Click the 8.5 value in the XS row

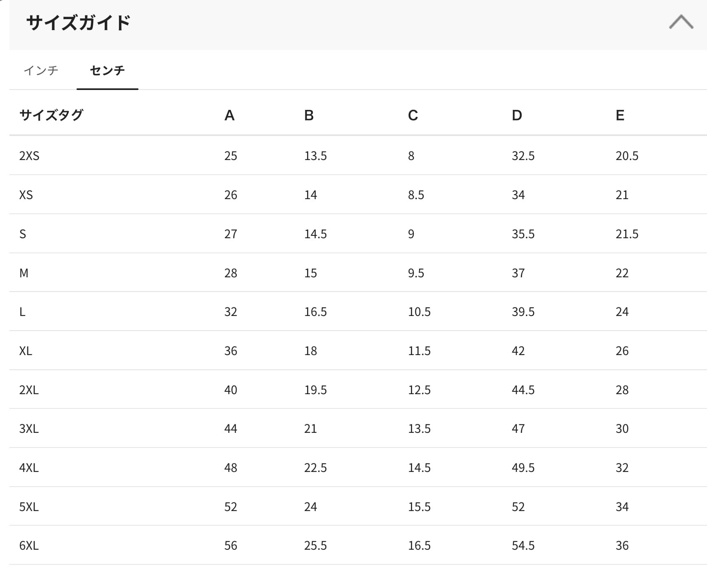[416, 195]
